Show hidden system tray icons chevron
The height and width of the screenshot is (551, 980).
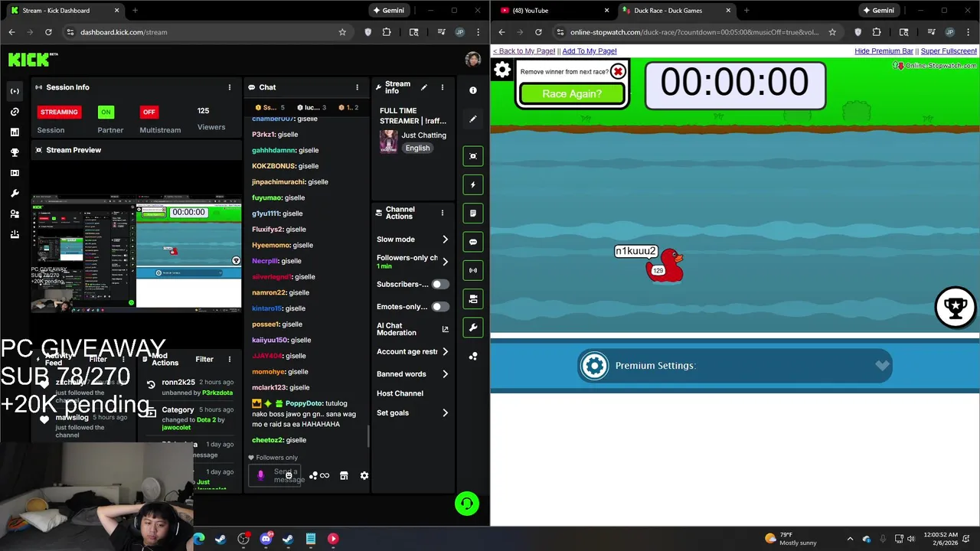coord(850,539)
